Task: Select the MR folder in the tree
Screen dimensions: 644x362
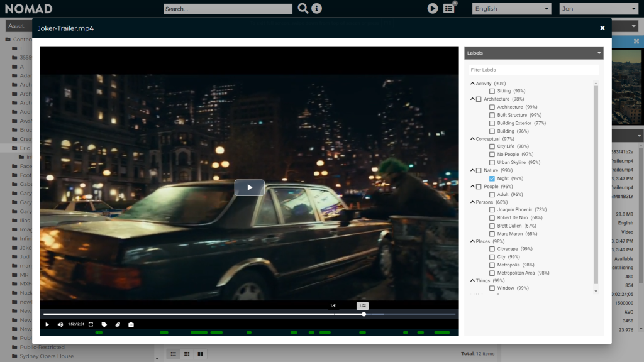Action: [25, 275]
